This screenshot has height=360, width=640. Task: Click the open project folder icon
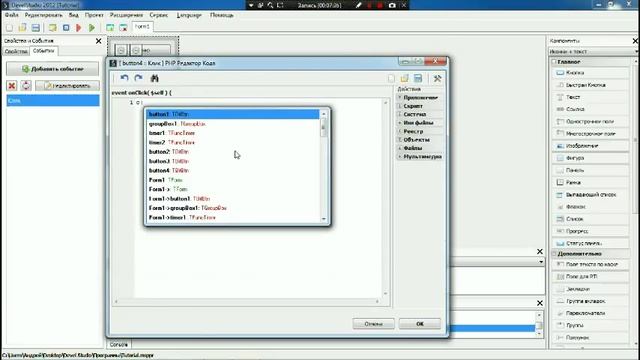click(22, 28)
